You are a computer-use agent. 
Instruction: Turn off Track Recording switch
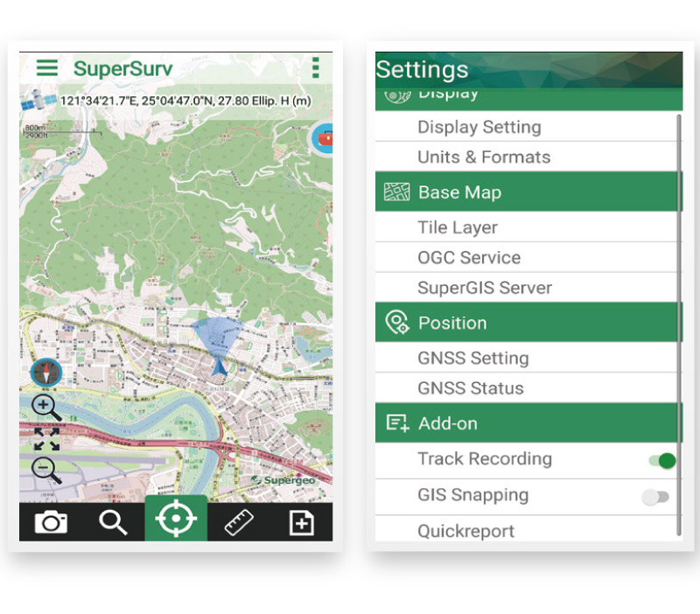pos(662,460)
